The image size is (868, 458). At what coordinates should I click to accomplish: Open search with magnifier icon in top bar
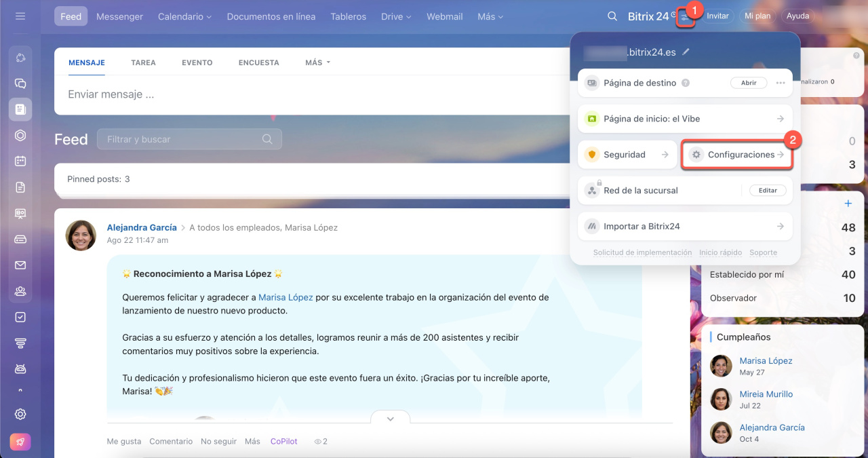(x=612, y=16)
